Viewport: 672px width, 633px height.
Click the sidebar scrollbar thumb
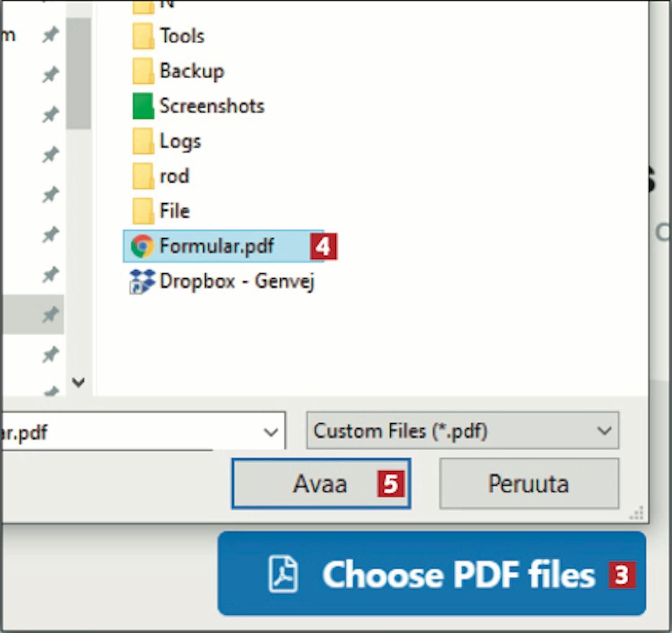[79, 74]
